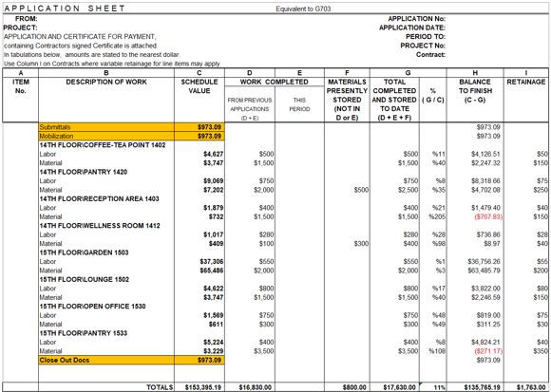Select the retainage total $1,763.00
The image size is (551, 392).
click(532, 387)
